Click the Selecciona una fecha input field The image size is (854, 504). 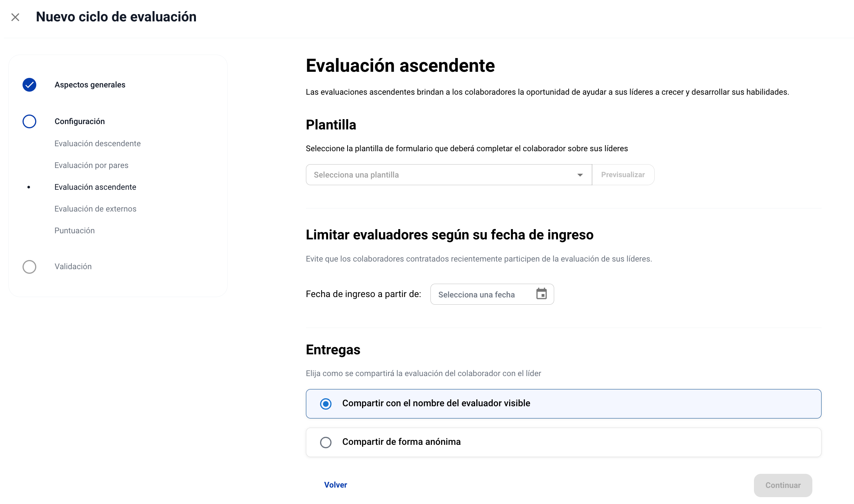tap(481, 294)
